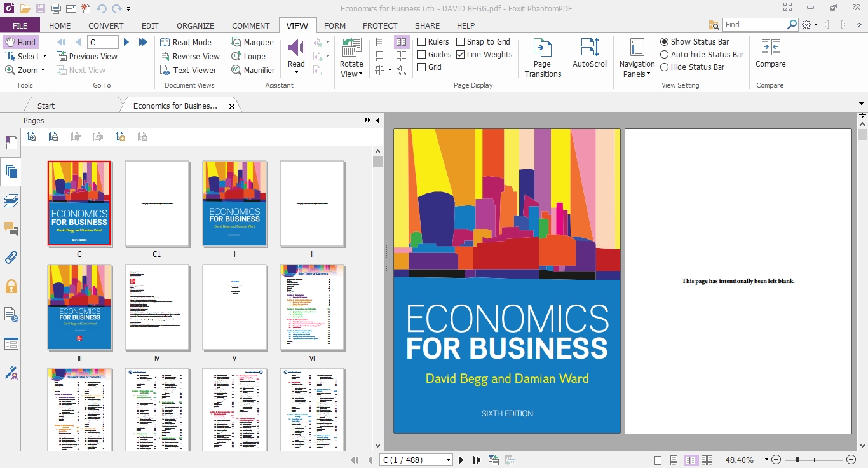Screen dimensions: 868x468
Task: Click the page number box in ribbon
Action: coord(103,42)
